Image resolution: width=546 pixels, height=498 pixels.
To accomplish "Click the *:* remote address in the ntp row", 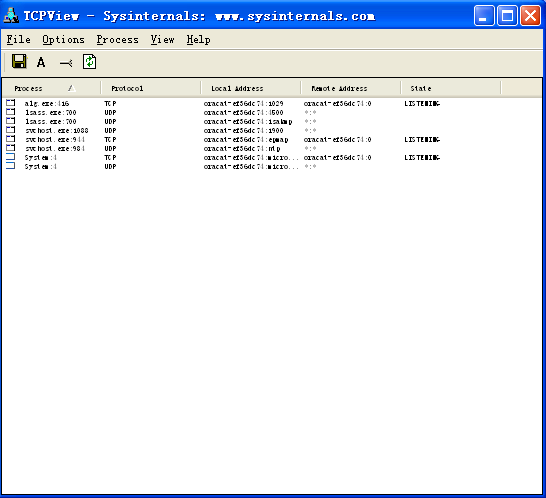I will click(310, 149).
